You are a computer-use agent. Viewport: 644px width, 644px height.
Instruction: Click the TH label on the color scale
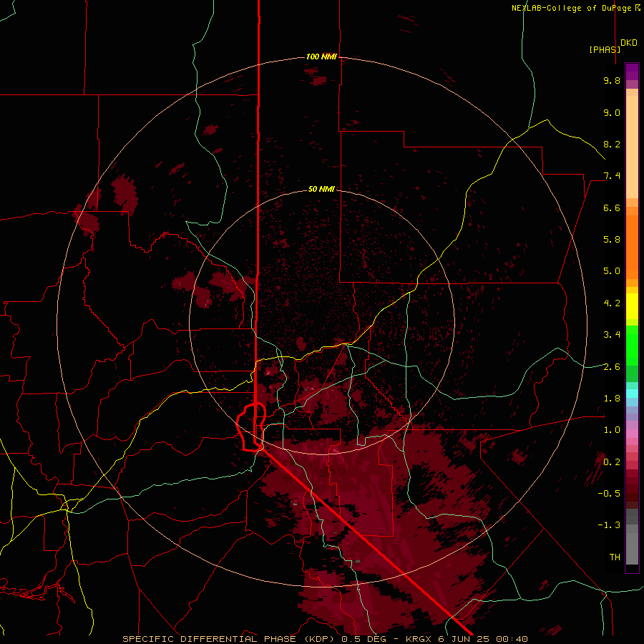615,557
